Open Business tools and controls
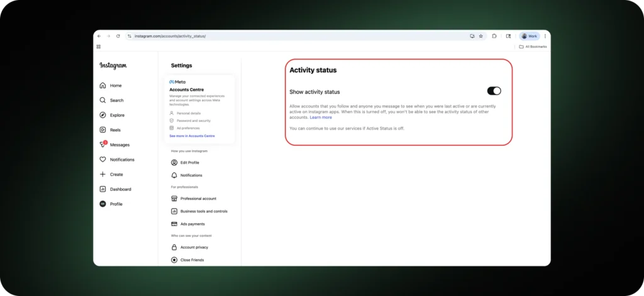The width and height of the screenshot is (644, 296). (203, 211)
